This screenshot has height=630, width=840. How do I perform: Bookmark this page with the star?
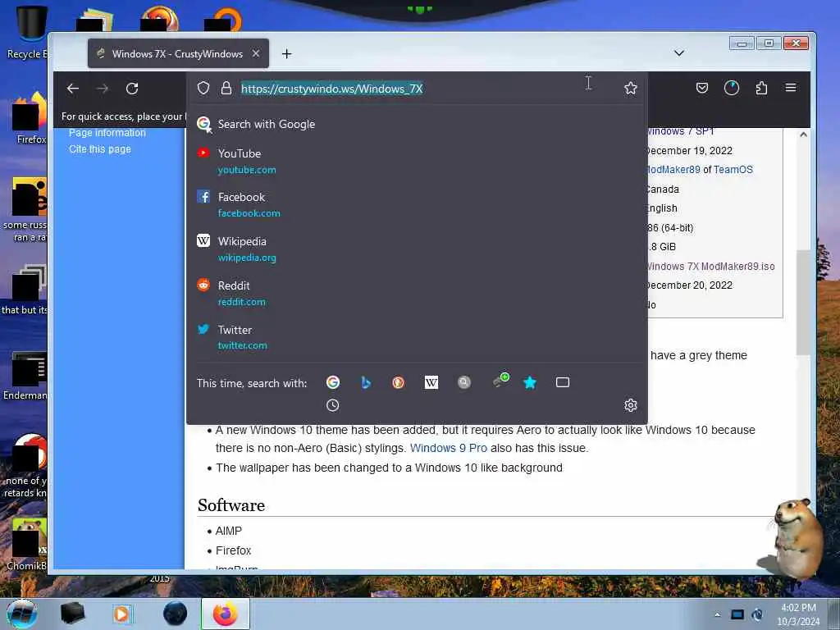(x=631, y=88)
